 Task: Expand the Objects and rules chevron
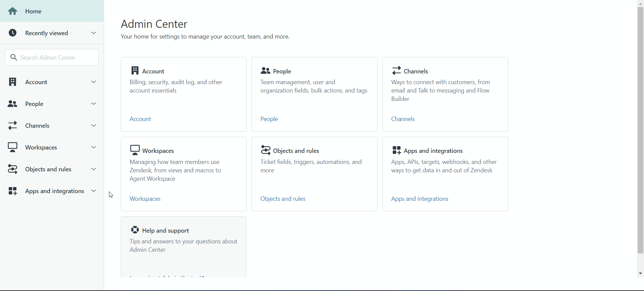(94, 169)
